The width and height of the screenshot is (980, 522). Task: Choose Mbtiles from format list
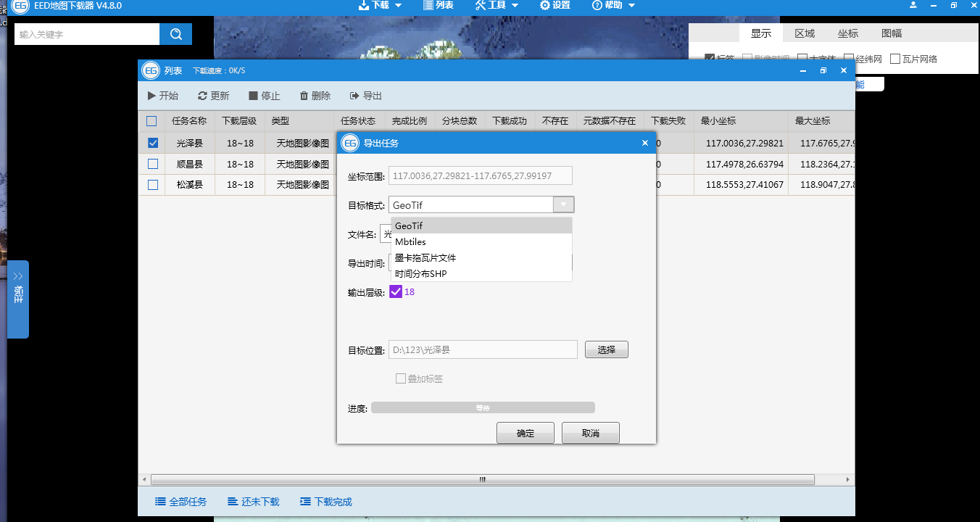[410, 241]
